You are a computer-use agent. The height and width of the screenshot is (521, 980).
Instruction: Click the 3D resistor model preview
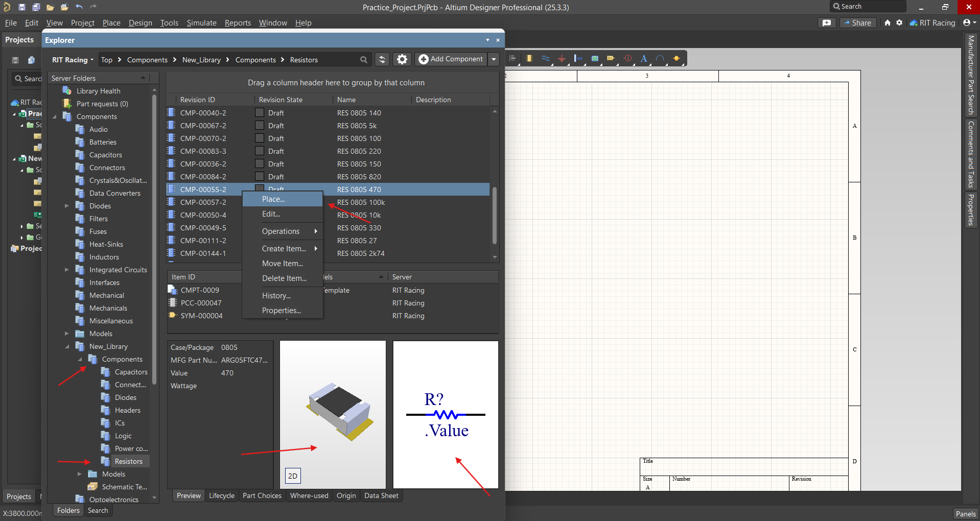click(333, 414)
